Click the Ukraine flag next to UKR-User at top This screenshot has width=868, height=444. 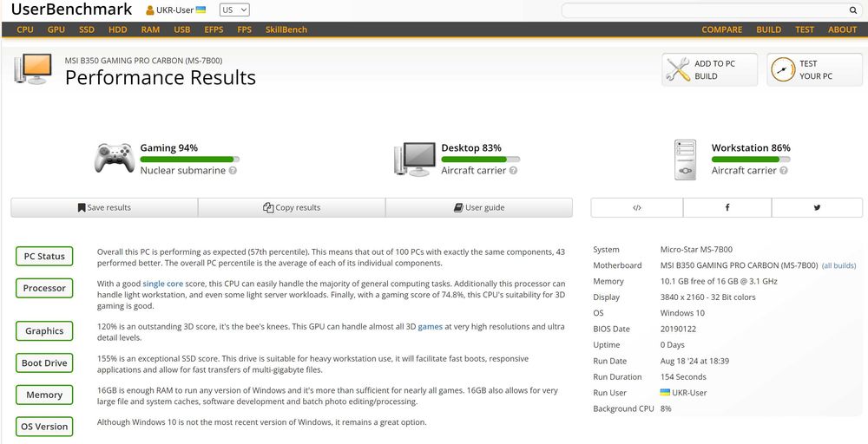(201, 10)
